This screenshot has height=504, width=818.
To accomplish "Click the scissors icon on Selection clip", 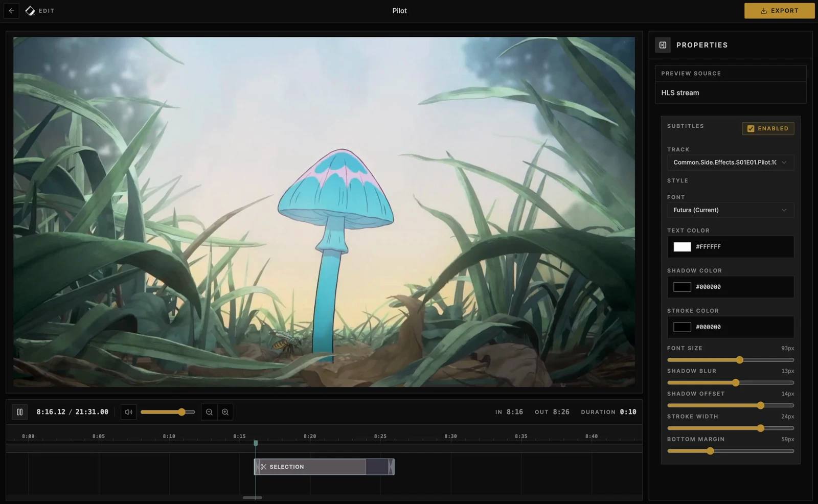I will (x=263, y=467).
